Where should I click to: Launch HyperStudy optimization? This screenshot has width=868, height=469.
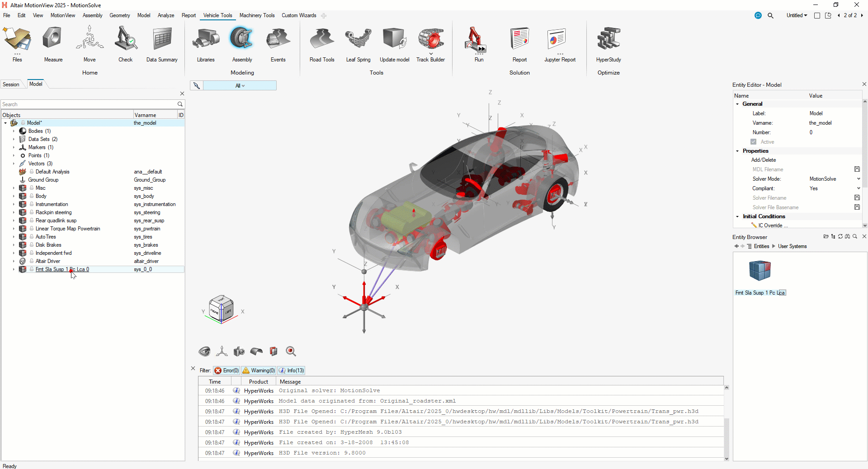609,44
